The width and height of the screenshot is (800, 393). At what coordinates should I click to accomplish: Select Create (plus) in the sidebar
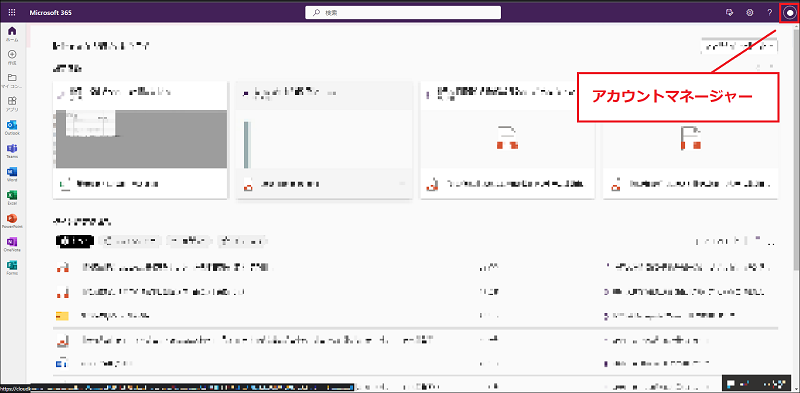point(12,57)
